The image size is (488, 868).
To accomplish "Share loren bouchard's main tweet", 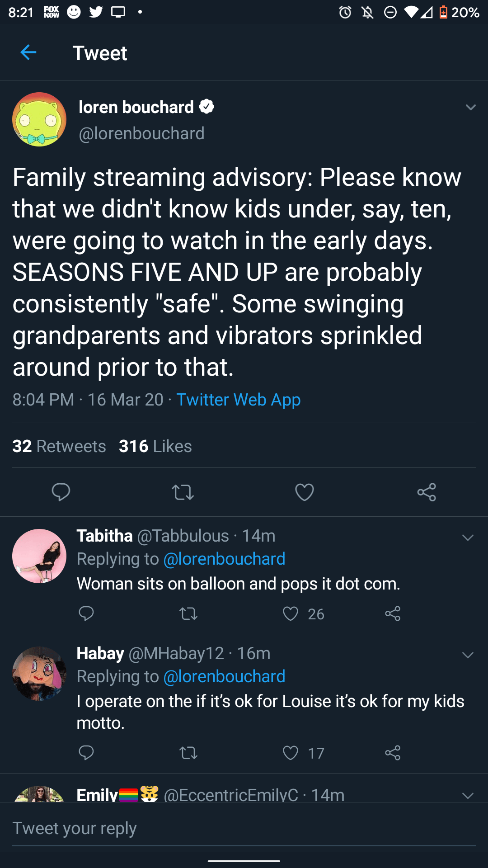I will click(x=427, y=492).
